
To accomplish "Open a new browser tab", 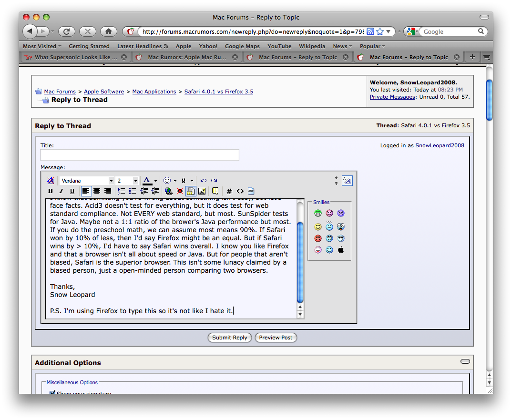I will pos(472,57).
